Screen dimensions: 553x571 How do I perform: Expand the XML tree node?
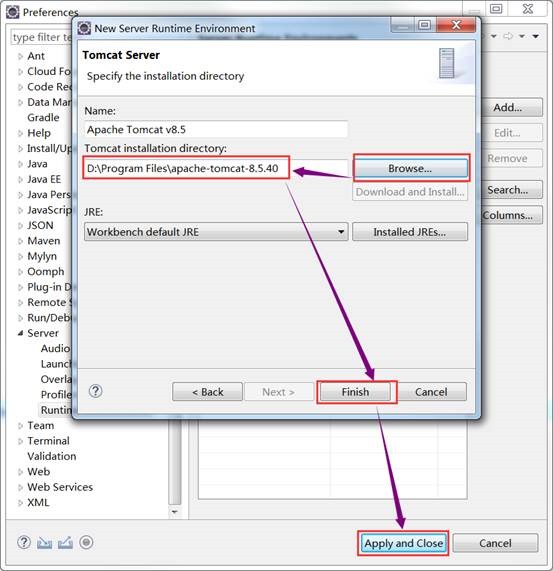point(20,503)
